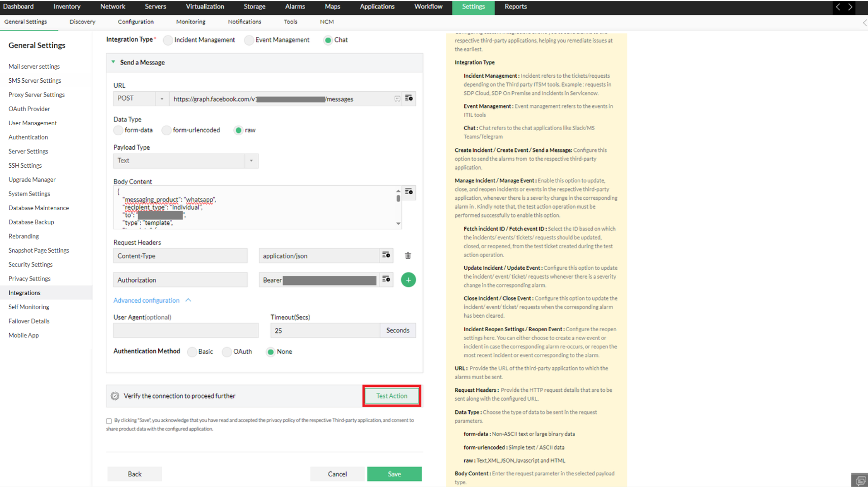Click the variable picker icon beside URL field
This screenshot has width=868, height=488.
click(x=409, y=99)
